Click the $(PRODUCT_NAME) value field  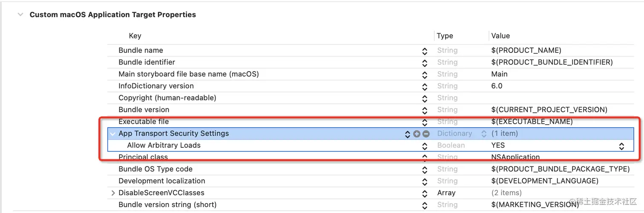[526, 50]
